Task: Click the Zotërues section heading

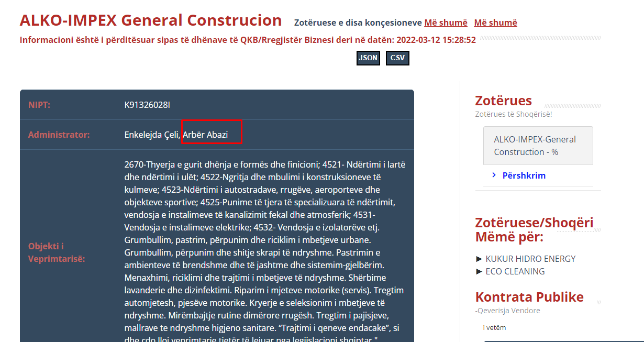Action: pos(503,101)
